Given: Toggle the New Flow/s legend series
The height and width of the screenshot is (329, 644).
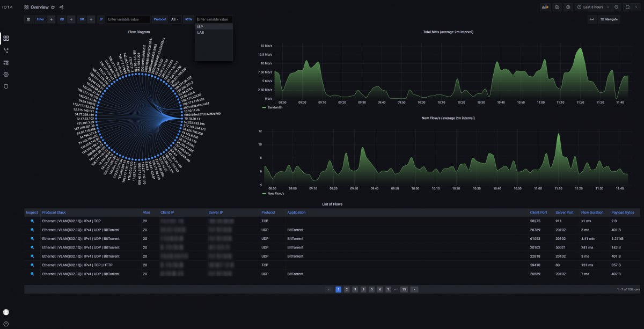Looking at the screenshot, I should (275, 193).
